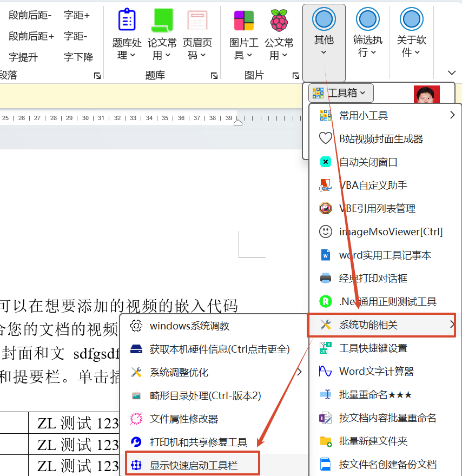Select the 经典打印对话框 text entry
The height and width of the screenshot is (476, 462).
coord(373,278)
